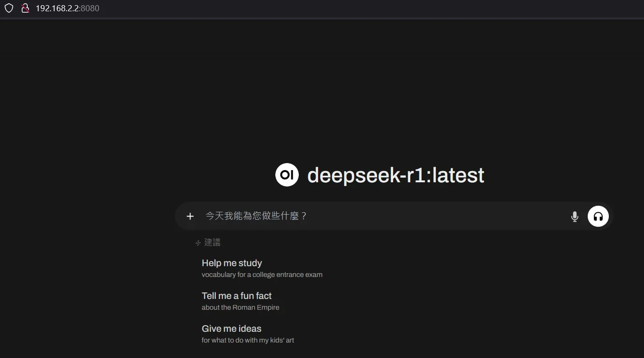Screen dimensions: 644x358
Task: Click the 192.168.2.2:8080 address bar URL
Action: [68, 8]
